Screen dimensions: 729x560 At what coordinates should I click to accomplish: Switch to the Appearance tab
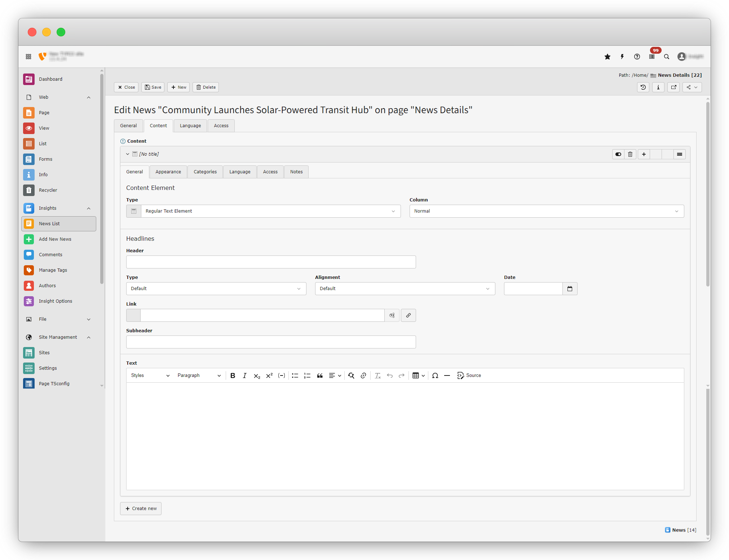pyautogui.click(x=168, y=172)
